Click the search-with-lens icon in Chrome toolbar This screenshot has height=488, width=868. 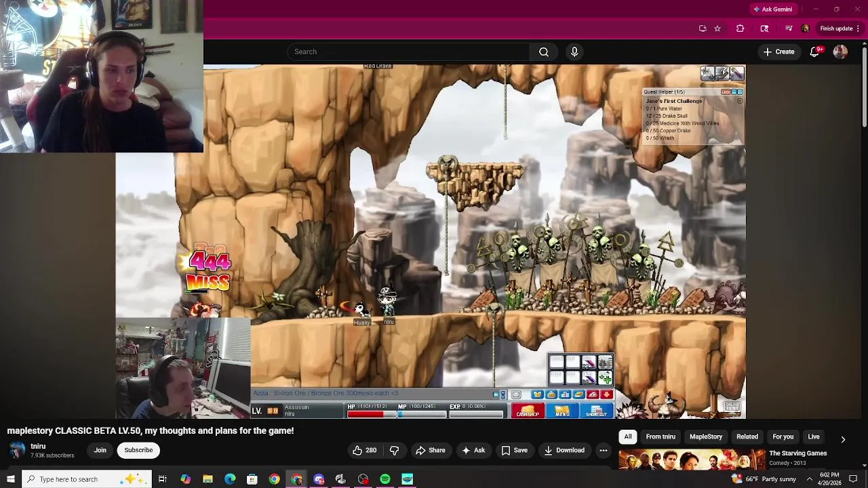(x=764, y=28)
